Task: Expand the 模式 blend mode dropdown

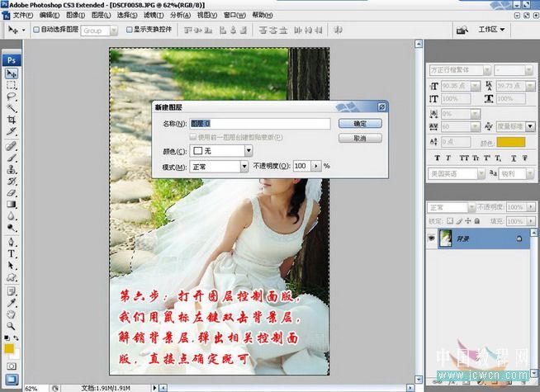Action: point(219,166)
